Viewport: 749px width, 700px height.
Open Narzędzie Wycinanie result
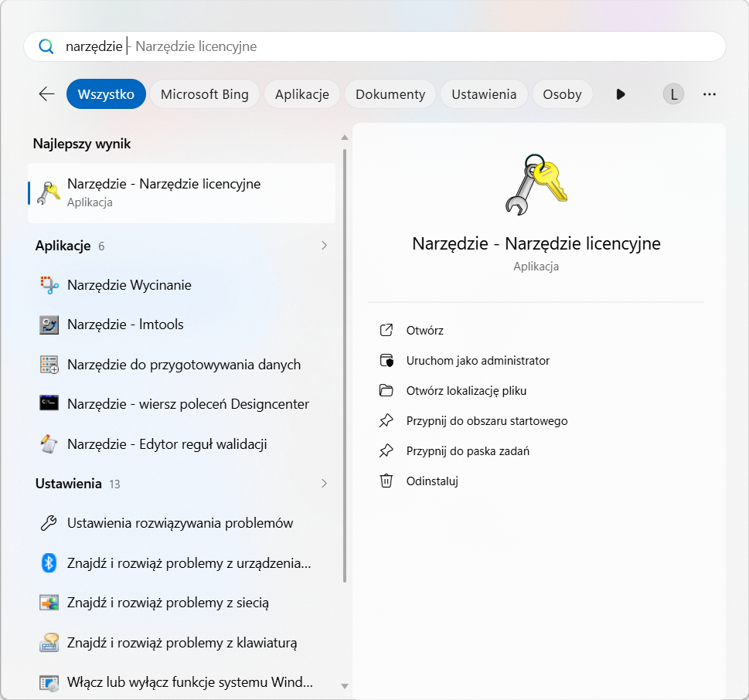pos(182,285)
